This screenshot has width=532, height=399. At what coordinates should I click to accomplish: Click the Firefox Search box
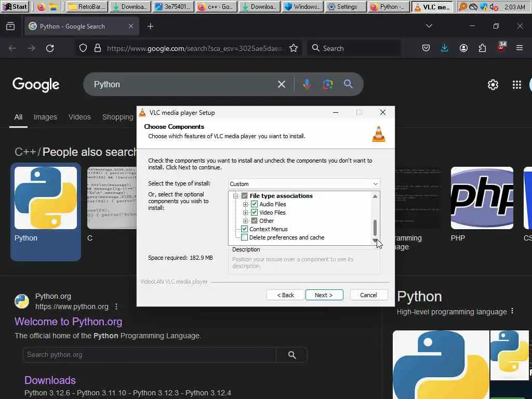[x=353, y=48]
